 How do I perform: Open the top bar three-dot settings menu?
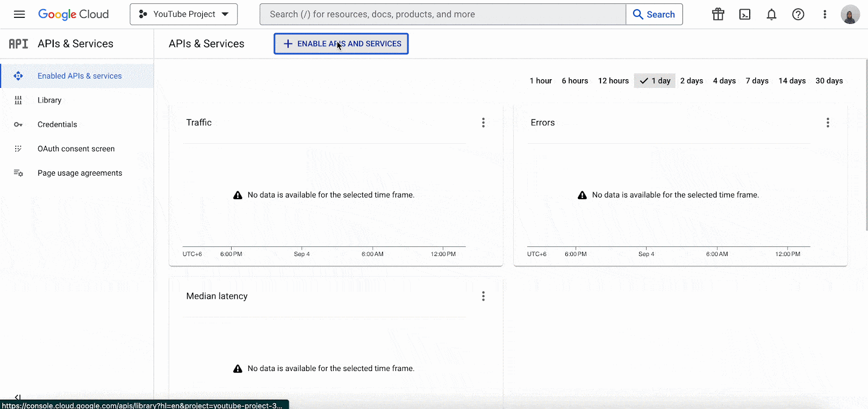point(825,14)
